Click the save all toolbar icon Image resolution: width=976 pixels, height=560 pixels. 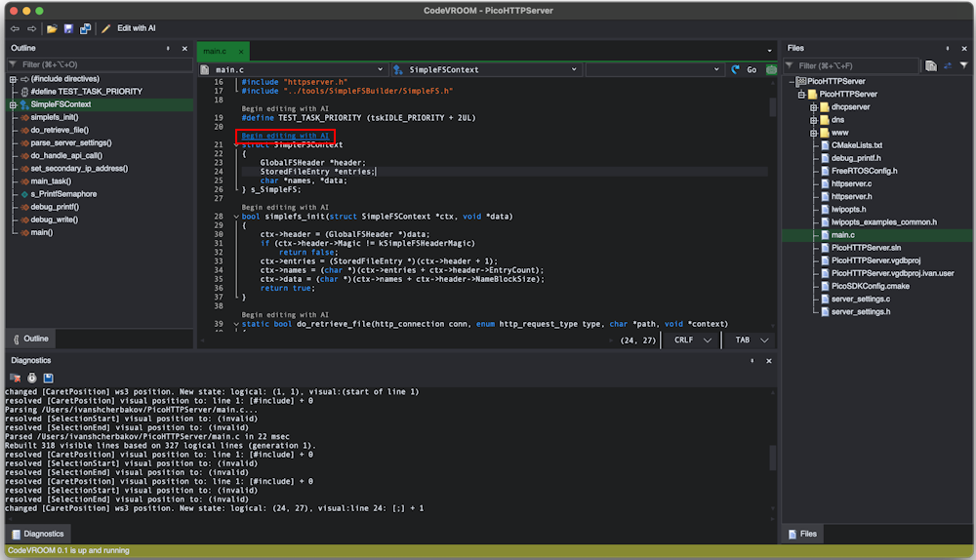pos(85,28)
